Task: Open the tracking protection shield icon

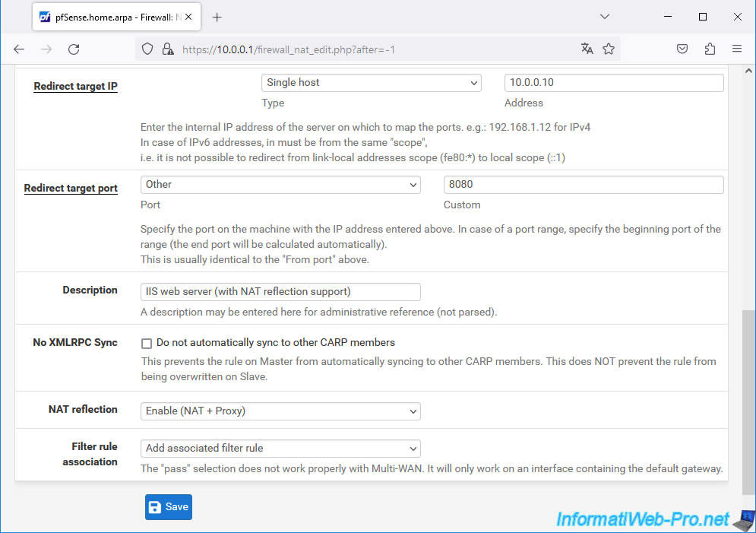Action: [x=147, y=49]
